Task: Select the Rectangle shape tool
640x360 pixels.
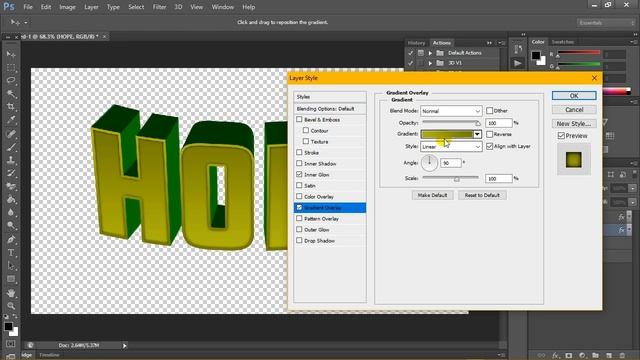Action: point(11,279)
